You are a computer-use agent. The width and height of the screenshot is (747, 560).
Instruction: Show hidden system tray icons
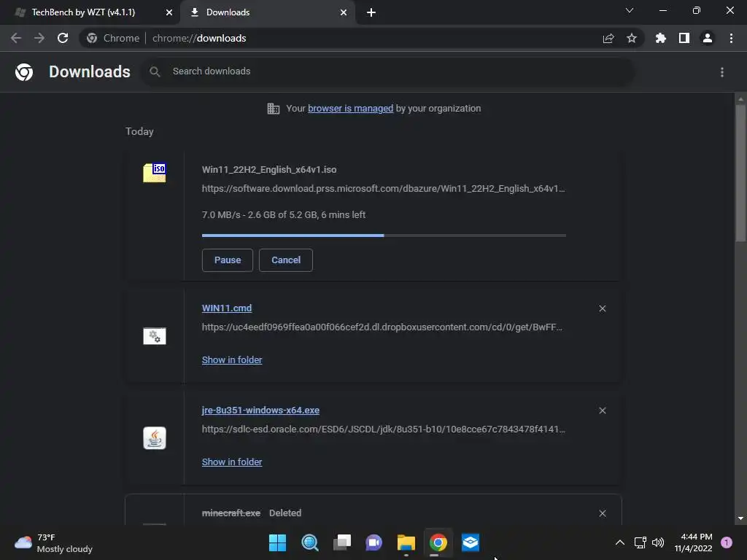click(620, 542)
